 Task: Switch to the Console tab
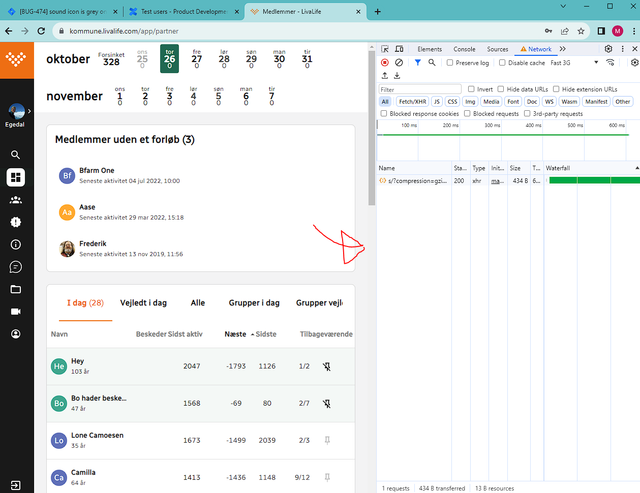(464, 49)
